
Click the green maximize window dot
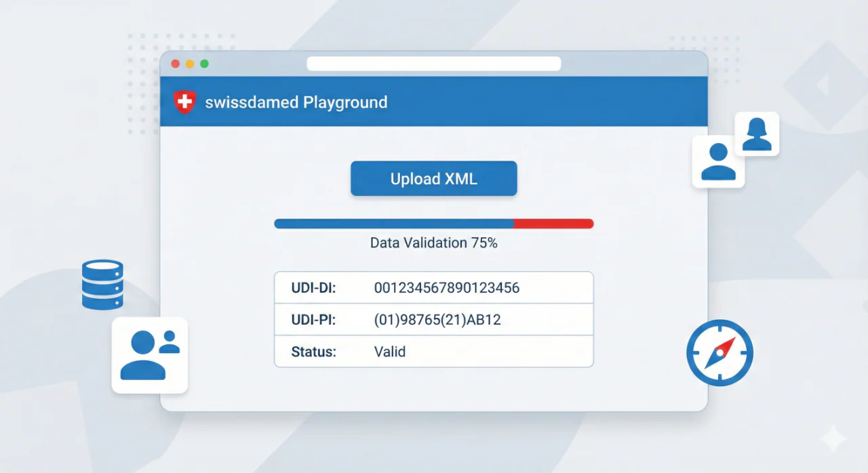204,64
